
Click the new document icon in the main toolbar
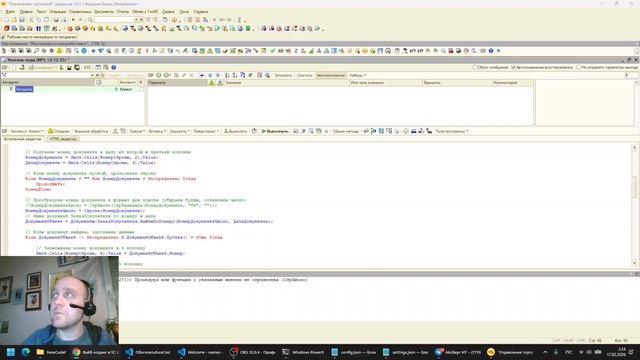(6, 20)
